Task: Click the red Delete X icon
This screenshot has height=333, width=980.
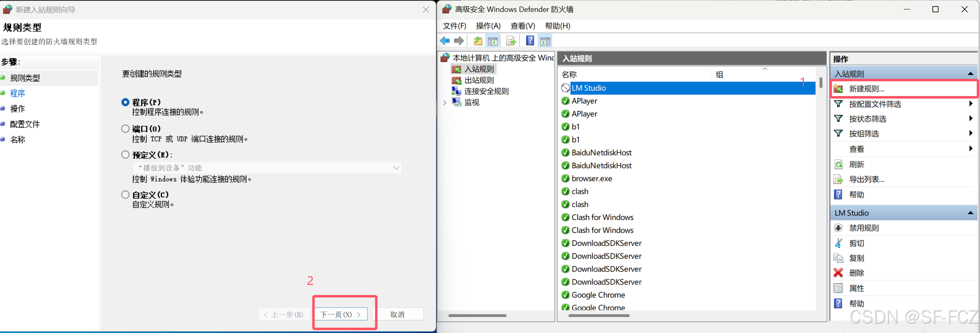Action: point(838,273)
